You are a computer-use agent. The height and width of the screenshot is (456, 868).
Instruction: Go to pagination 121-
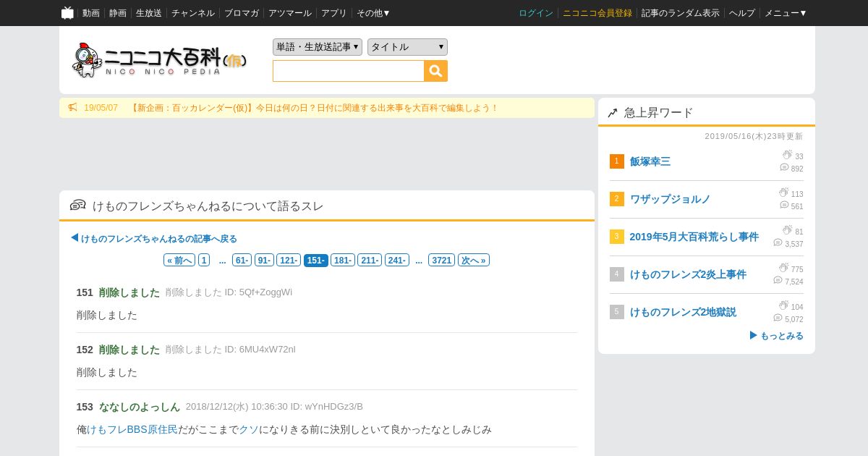pyautogui.click(x=289, y=261)
